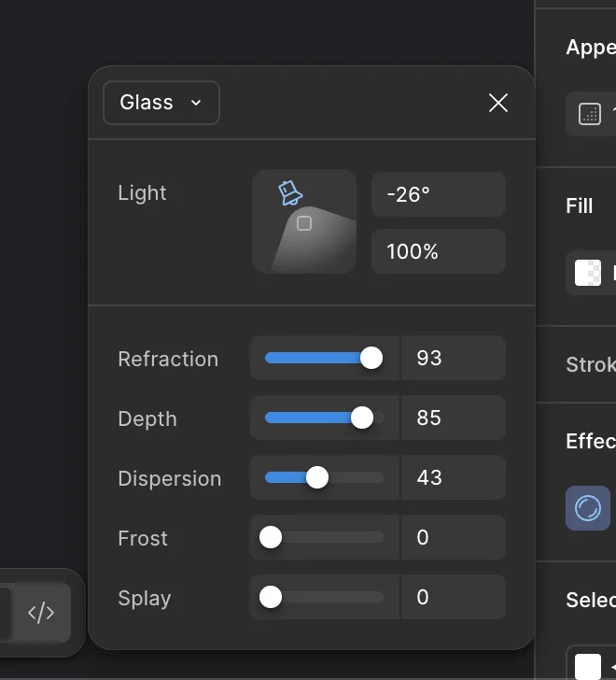Click the Dispersion slider handle
The width and height of the screenshot is (616, 680).
click(317, 477)
